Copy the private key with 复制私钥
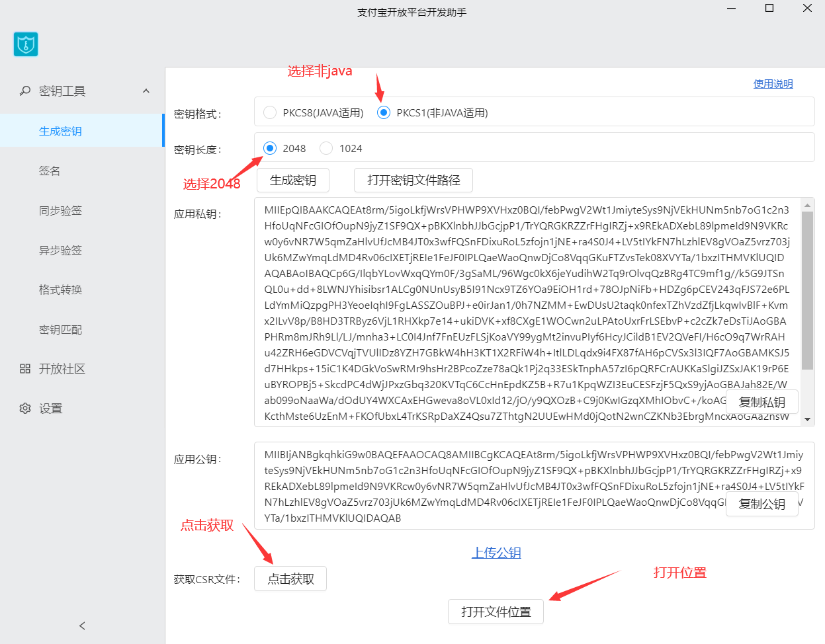825x644 pixels. pyautogui.click(x=762, y=402)
